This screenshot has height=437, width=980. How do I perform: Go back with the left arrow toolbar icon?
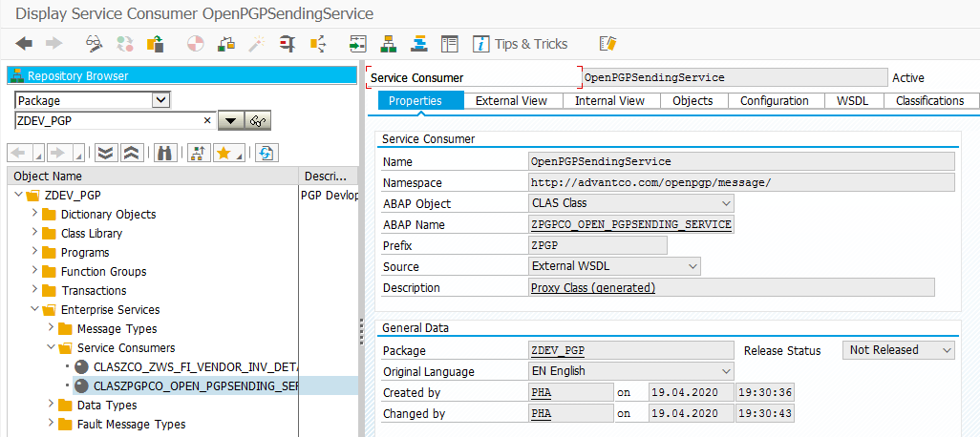pyautogui.click(x=24, y=44)
